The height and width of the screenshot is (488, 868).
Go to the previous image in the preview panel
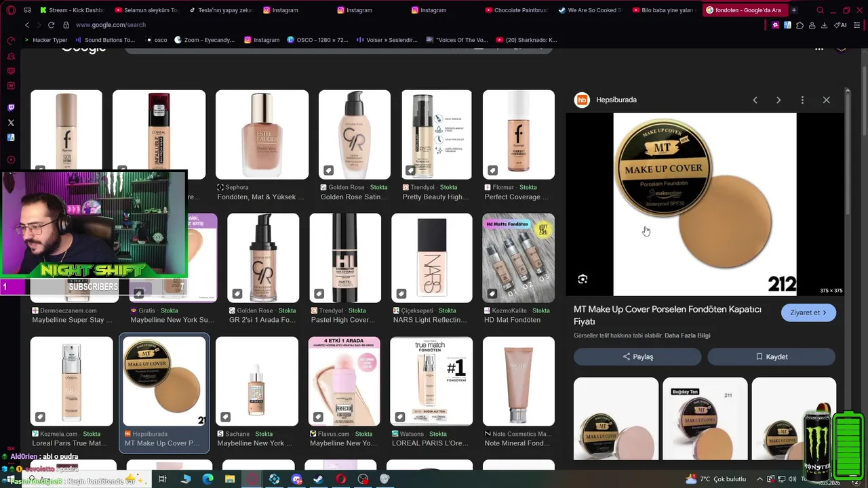tap(755, 100)
